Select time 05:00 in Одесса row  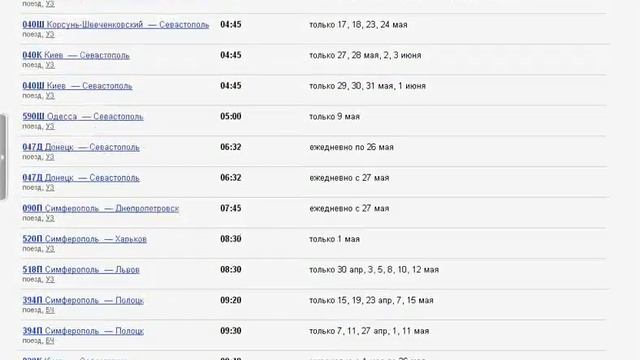point(231,116)
